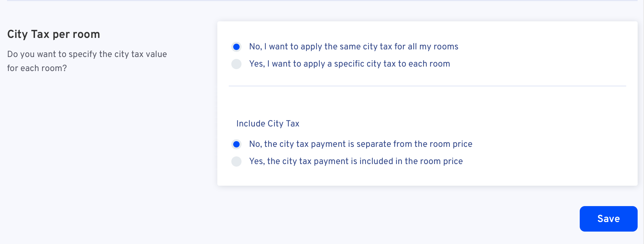Click the word 'Save' on the blue button

(608, 219)
